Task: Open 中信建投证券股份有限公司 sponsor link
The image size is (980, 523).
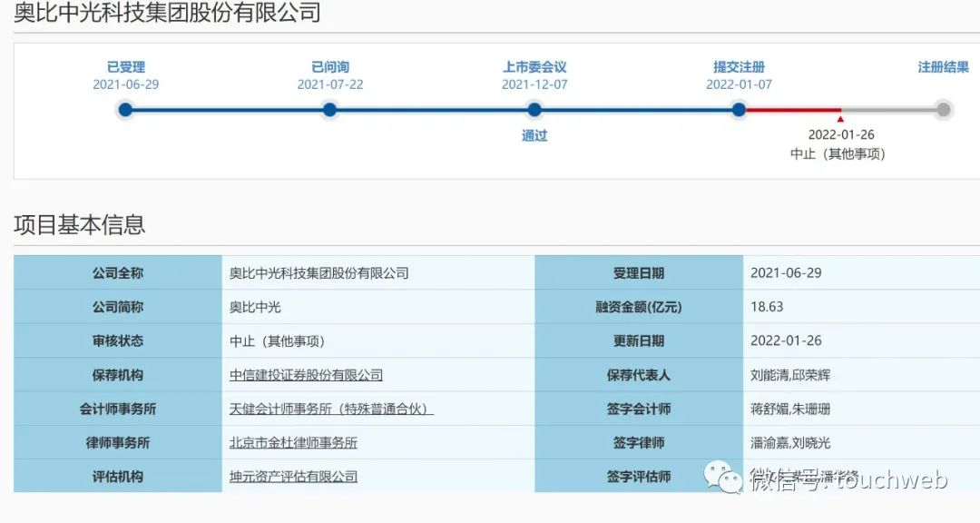Action: [307, 375]
